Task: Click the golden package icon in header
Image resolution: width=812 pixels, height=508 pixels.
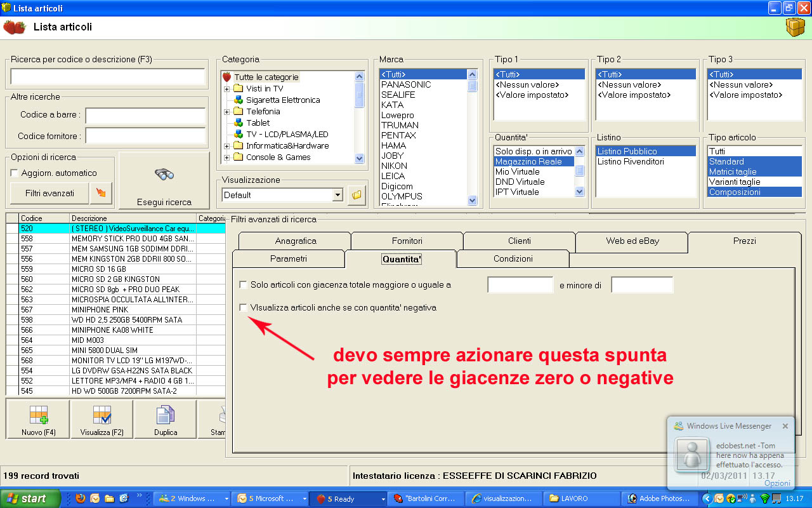Action: [795, 28]
